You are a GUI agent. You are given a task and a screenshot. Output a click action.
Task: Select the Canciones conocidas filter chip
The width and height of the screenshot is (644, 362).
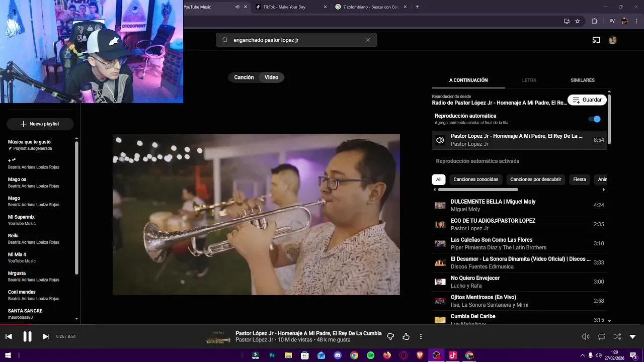[x=476, y=179]
